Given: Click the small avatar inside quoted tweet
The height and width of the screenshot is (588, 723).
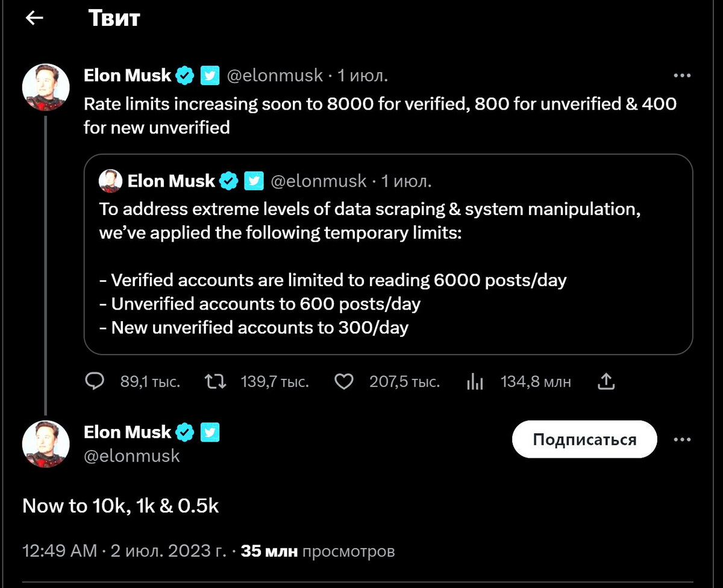Looking at the screenshot, I should coord(110,180).
